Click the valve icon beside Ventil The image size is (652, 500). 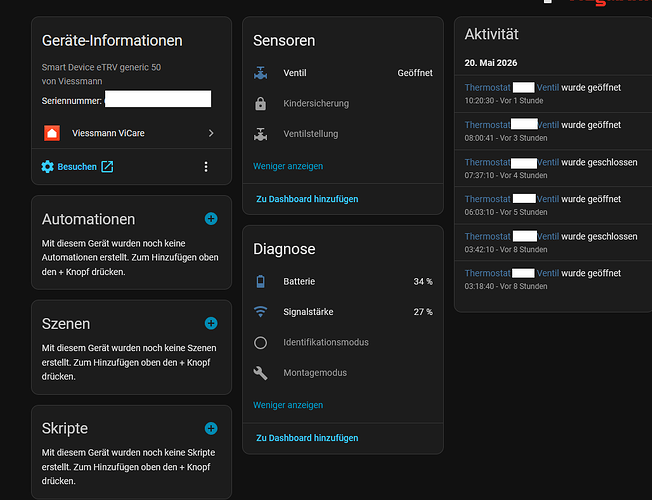pyautogui.click(x=261, y=73)
